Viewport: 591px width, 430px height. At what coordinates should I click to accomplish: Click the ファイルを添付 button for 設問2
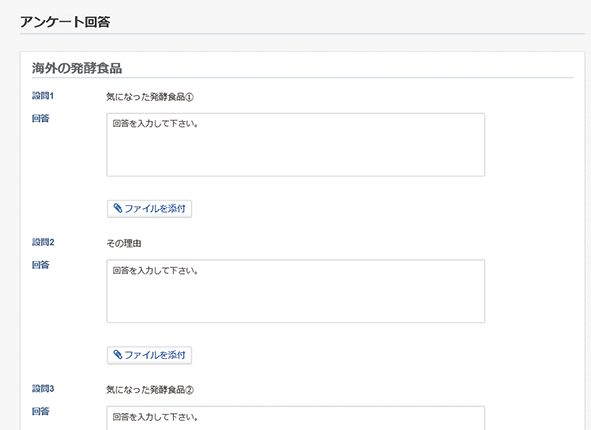149,355
